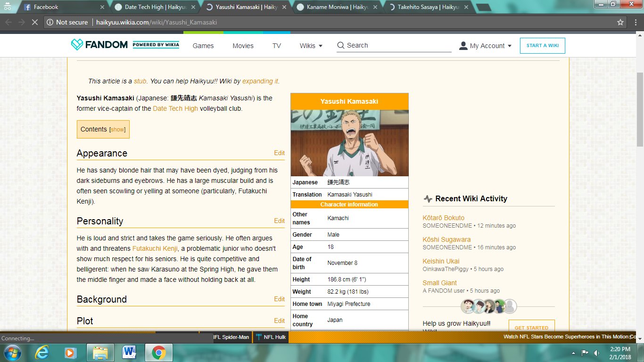644x362 pixels.
Task: Click the NFL Spider-Man item
Action: tap(231, 337)
